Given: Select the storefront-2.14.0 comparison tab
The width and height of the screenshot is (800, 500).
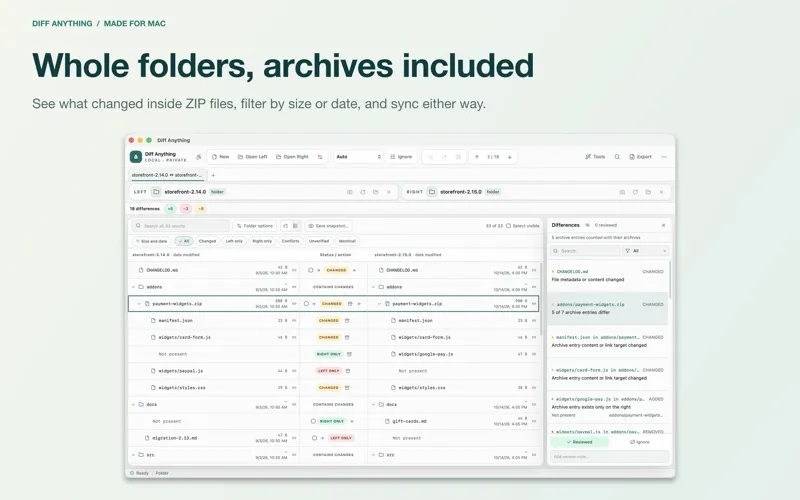Looking at the screenshot, I should 167,175.
